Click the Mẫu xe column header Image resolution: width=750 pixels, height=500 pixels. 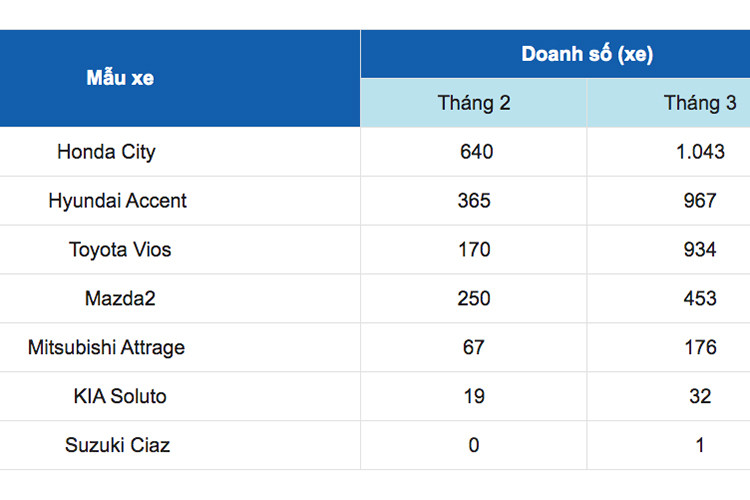coord(120,78)
